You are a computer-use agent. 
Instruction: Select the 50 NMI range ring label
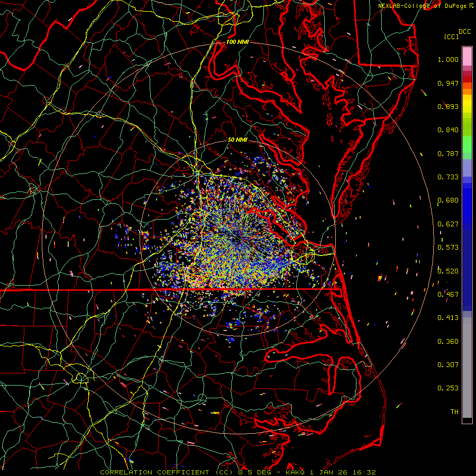coord(237,140)
